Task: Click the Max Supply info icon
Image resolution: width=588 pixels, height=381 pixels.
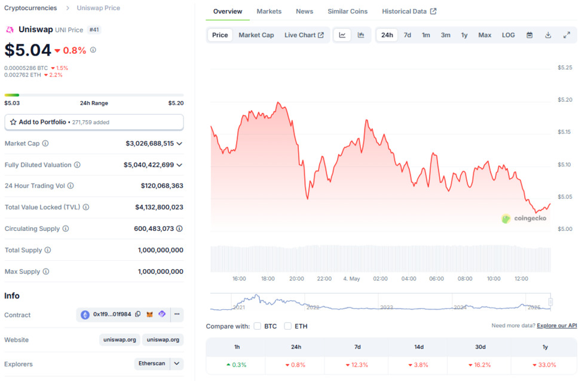Action: pos(46,272)
